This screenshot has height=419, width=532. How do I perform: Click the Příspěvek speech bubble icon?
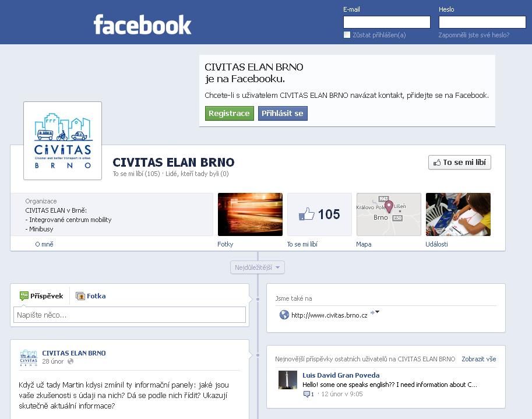tap(24, 296)
